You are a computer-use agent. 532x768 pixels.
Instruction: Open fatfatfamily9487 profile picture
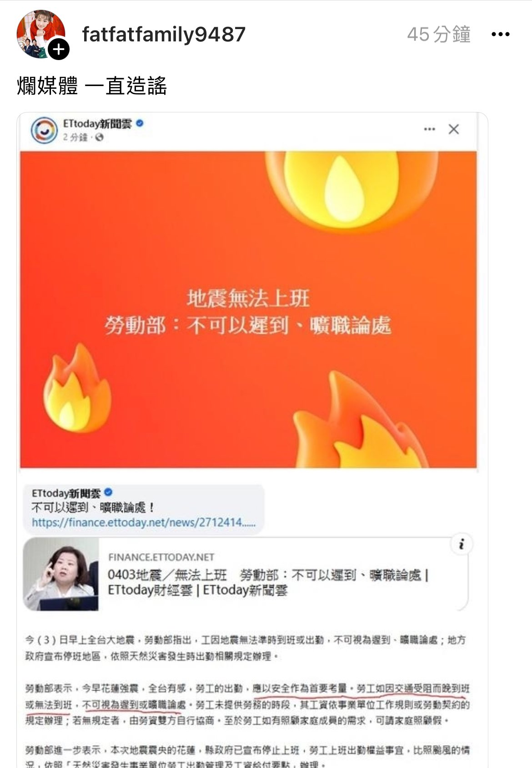40,34
